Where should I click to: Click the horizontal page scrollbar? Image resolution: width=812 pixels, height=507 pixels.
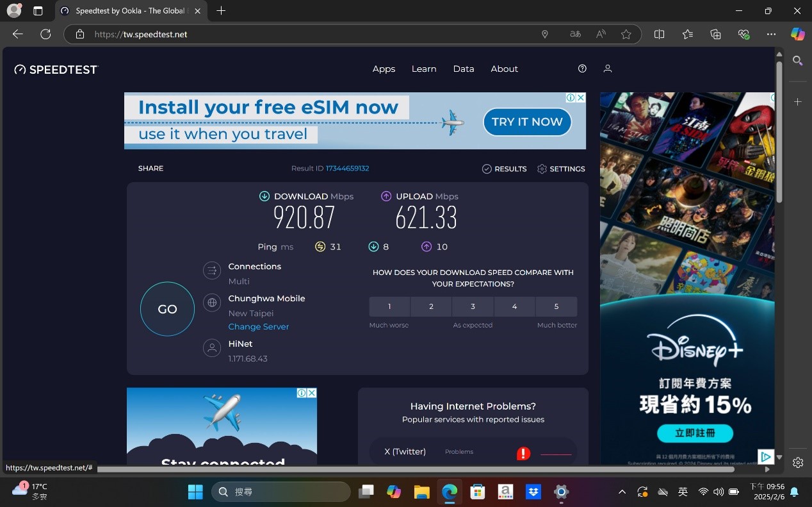415,469
